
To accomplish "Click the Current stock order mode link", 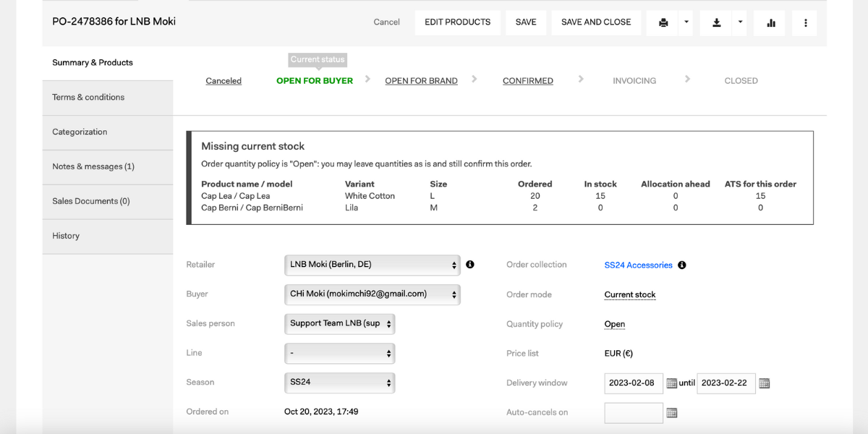I will (x=630, y=295).
